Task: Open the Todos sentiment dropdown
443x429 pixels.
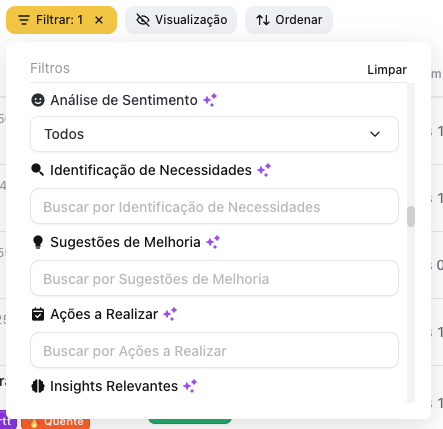Action: [x=214, y=134]
